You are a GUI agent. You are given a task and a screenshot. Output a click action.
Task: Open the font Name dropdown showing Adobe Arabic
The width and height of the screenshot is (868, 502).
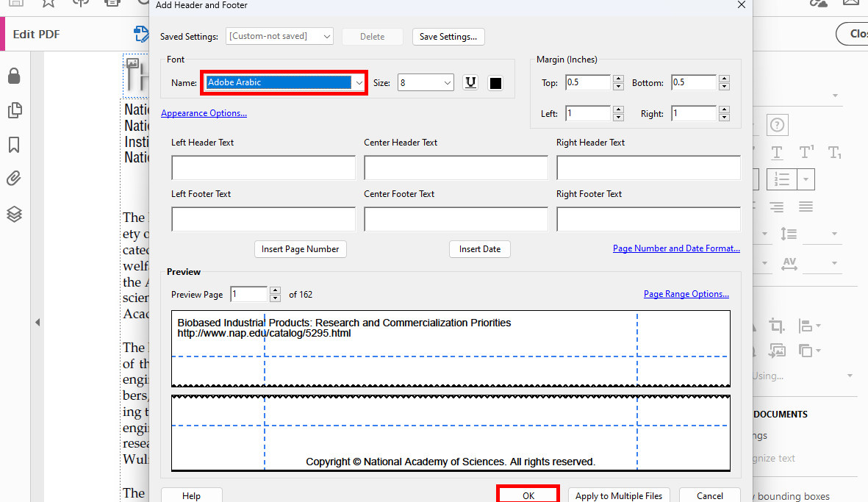click(x=284, y=82)
